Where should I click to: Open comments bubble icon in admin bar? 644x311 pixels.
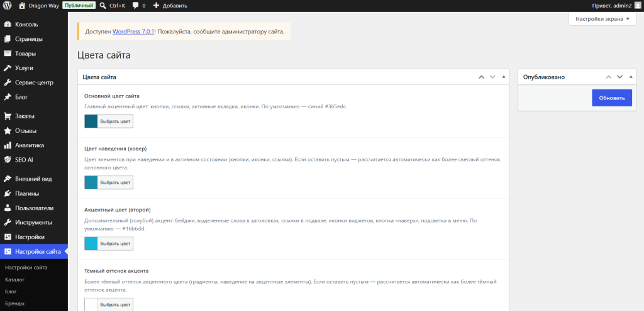pyautogui.click(x=136, y=6)
